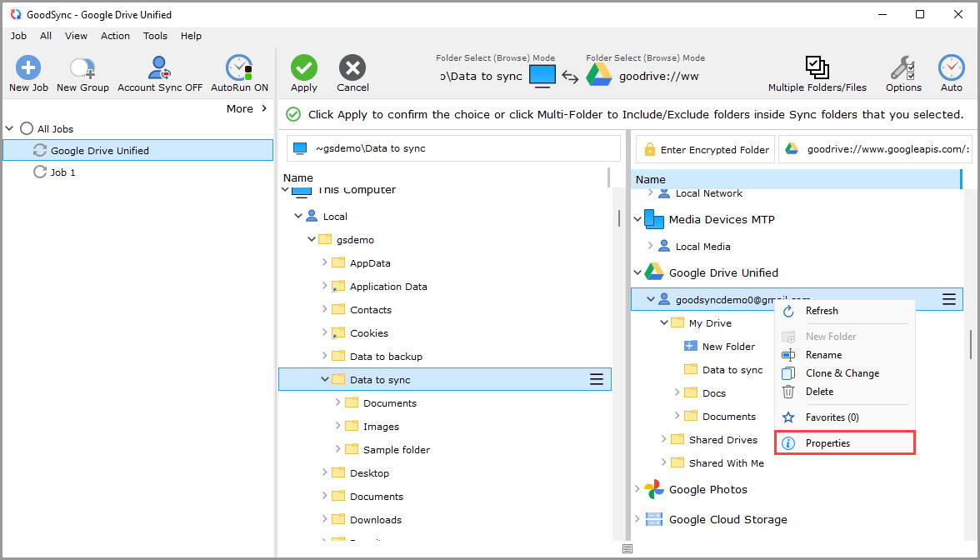This screenshot has width=980, height=560.
Task: Select the Downloads folder in left tree
Action: pyautogui.click(x=376, y=520)
